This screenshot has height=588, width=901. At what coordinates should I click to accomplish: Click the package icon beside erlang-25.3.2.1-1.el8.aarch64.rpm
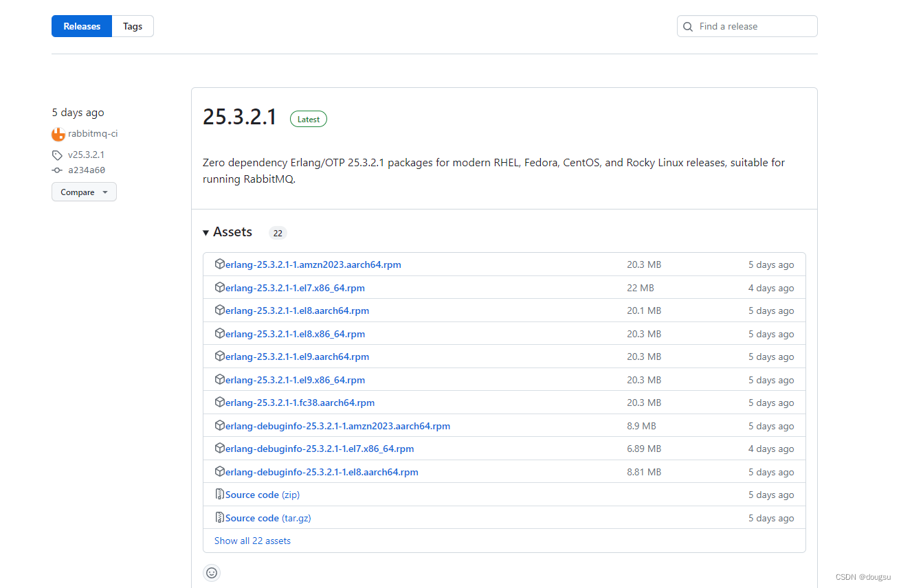click(x=220, y=310)
